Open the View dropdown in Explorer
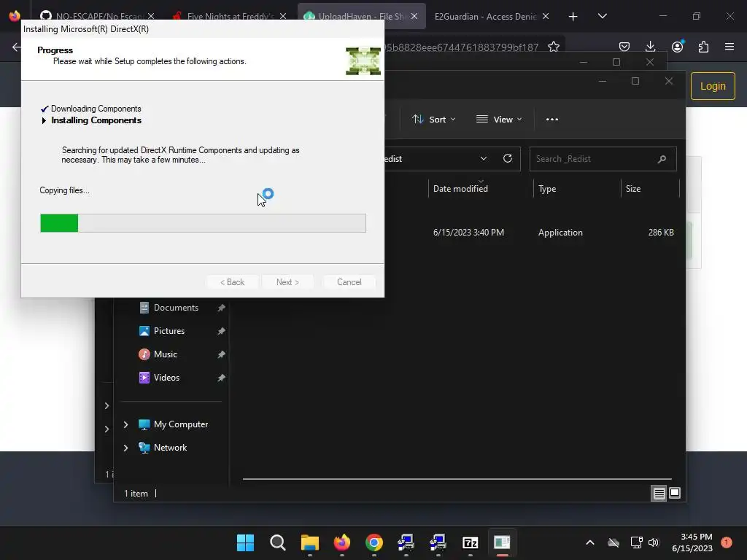Viewport: 747px width, 560px height. [x=499, y=120]
